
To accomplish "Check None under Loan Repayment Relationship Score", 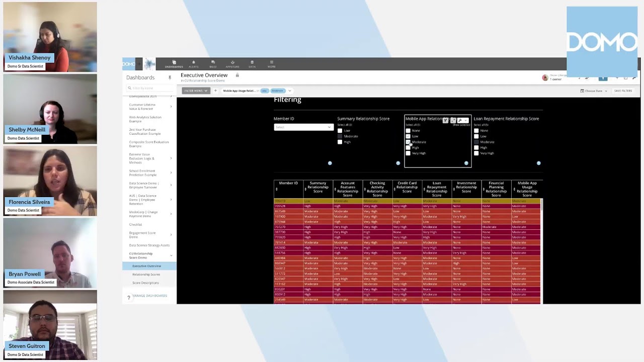I will 476,131.
